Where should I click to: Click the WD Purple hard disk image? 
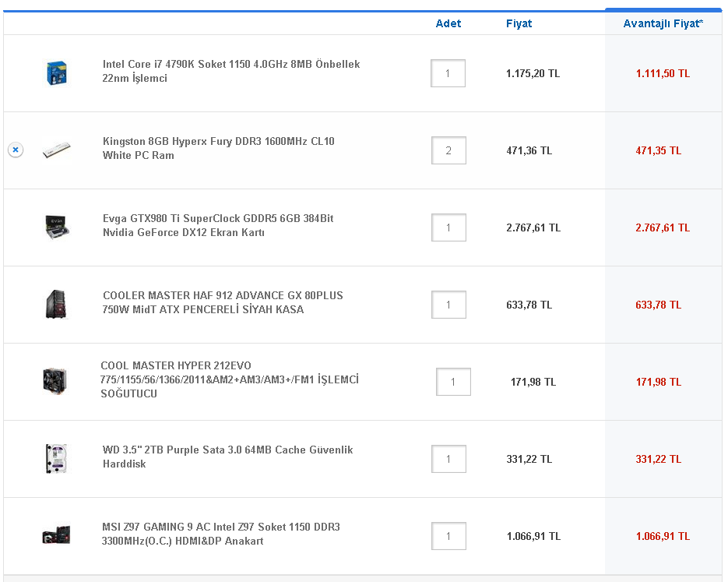click(x=57, y=458)
